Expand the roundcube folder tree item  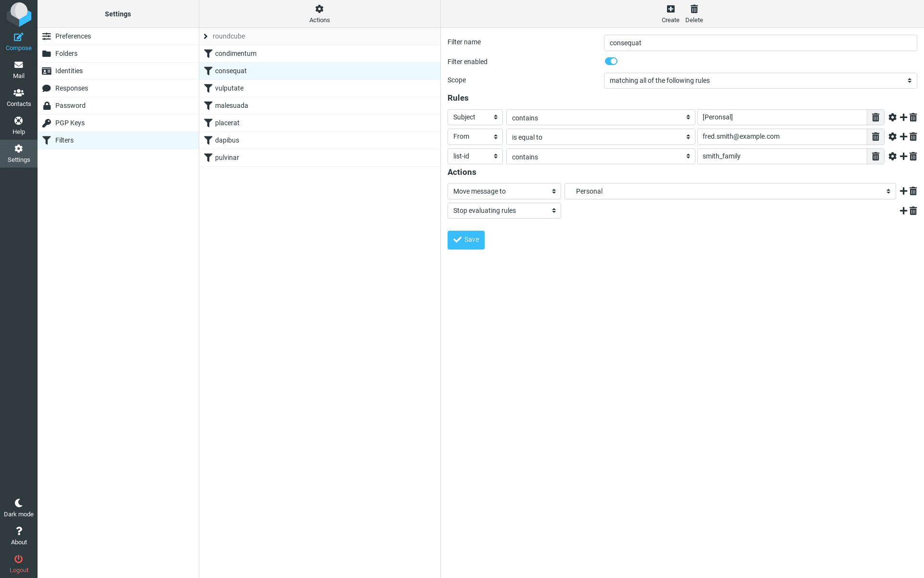pos(205,36)
